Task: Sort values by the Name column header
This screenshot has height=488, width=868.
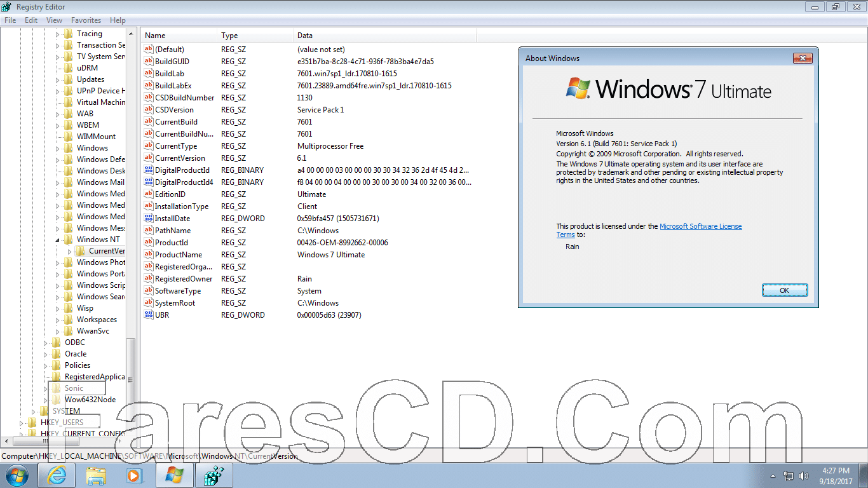Action: (179, 36)
